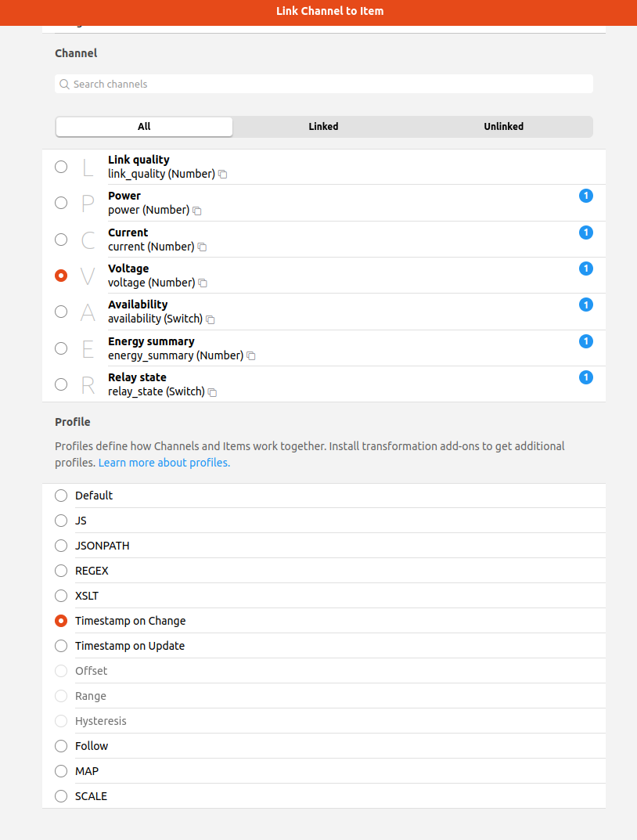This screenshot has height=840, width=637.
Task: Switch to the Linked channels tab
Action: click(323, 127)
